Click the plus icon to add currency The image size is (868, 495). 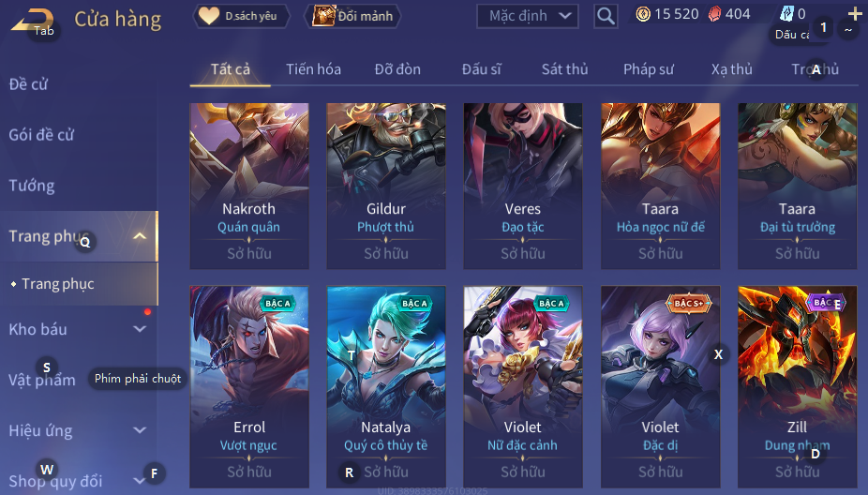[855, 14]
